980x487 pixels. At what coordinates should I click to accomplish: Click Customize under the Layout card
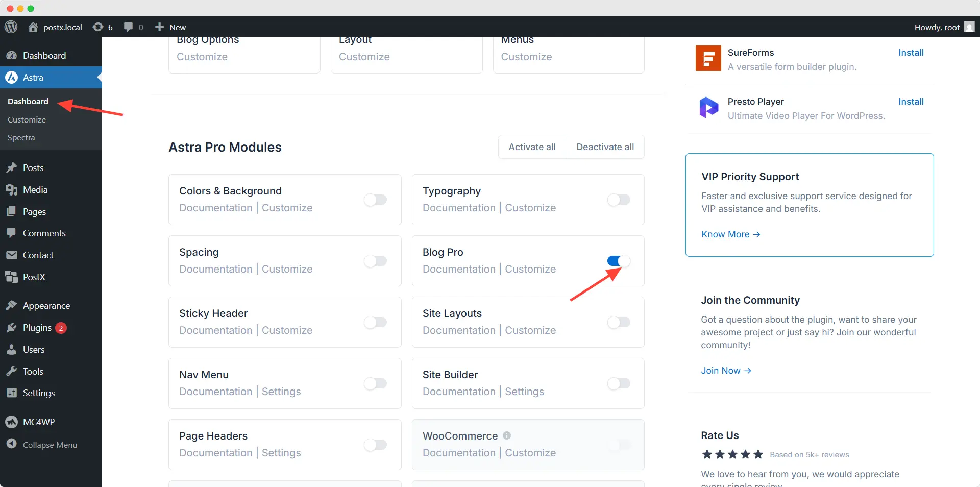click(x=364, y=57)
